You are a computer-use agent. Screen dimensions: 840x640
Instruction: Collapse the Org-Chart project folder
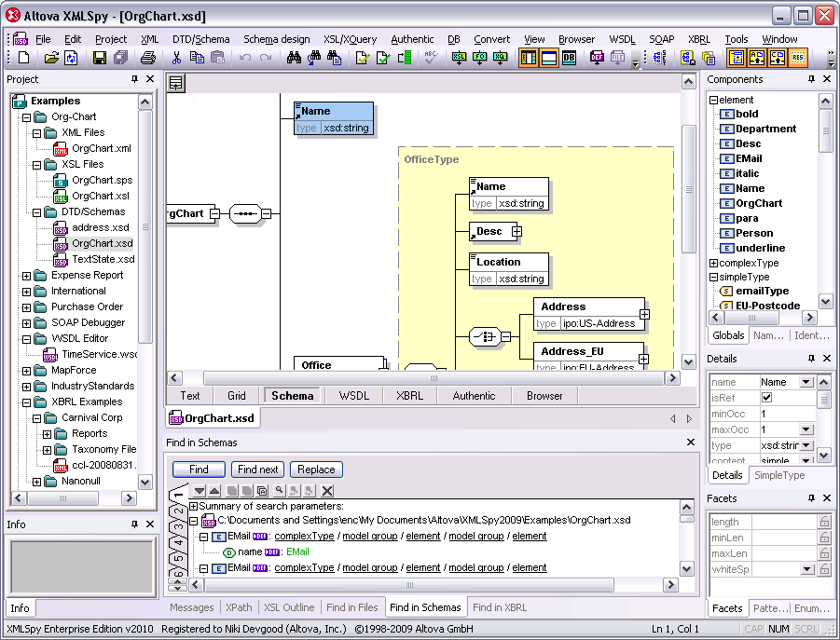click(27, 117)
